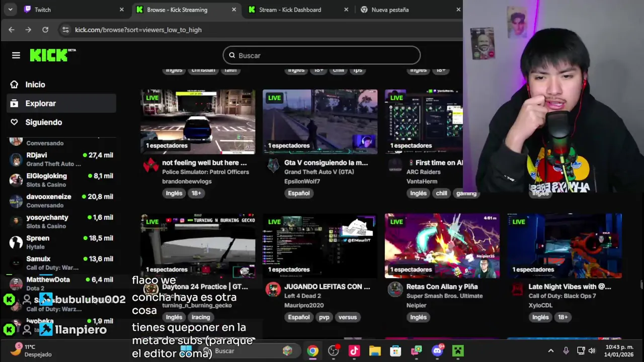Open the Gta V consiguiendo stream thumbnail

(320, 122)
